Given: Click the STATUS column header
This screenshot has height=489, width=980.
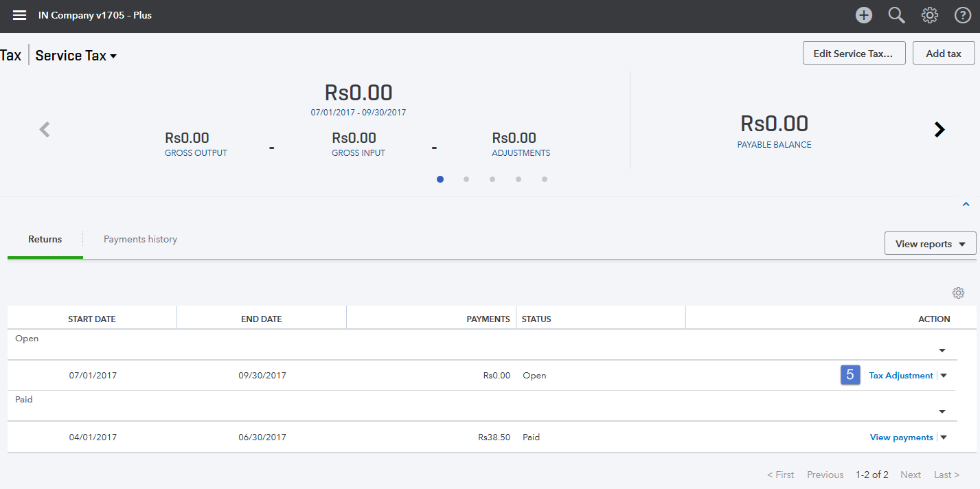Looking at the screenshot, I should pyautogui.click(x=601, y=319).
